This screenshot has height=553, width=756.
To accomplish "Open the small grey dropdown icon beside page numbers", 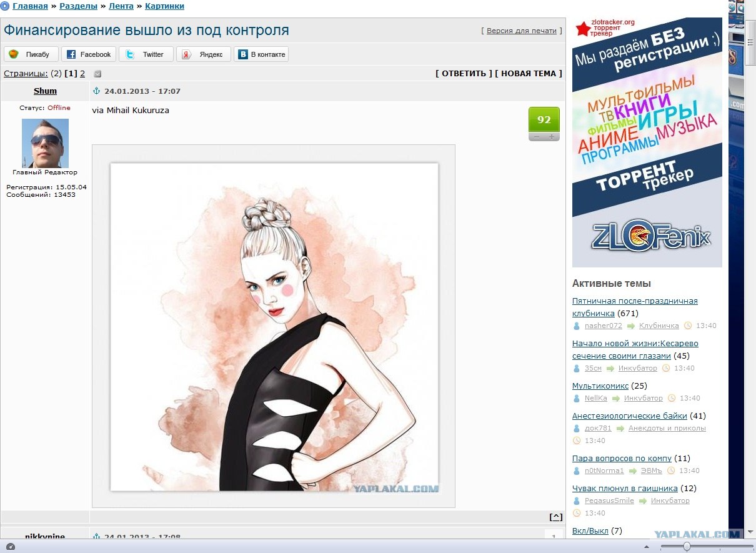I will [97, 74].
